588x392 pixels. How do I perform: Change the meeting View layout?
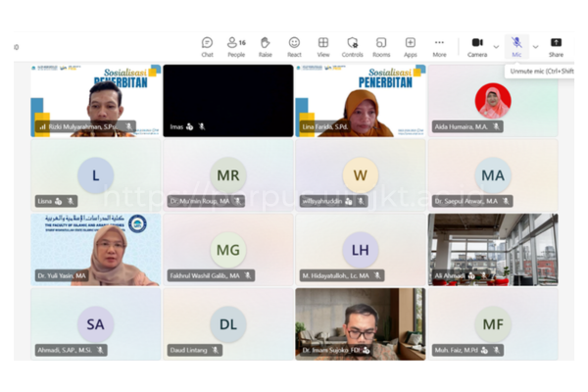coord(323,47)
